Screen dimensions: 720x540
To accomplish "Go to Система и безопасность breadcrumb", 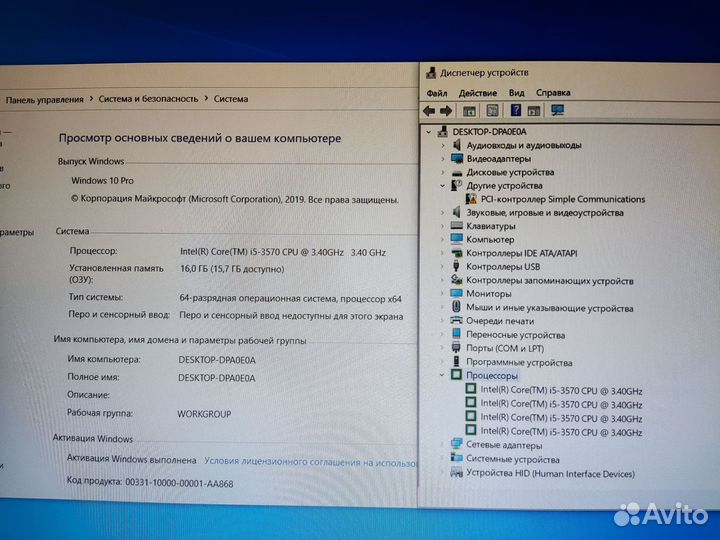I will (x=148, y=99).
